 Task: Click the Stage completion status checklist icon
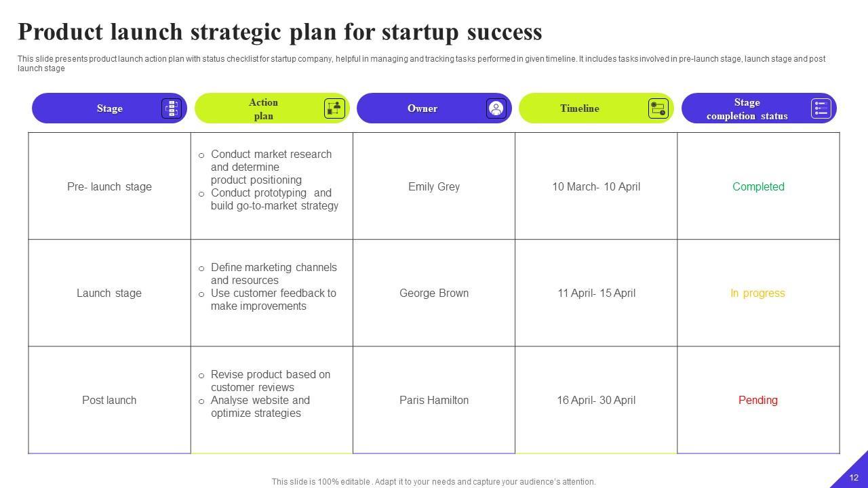pyautogui.click(x=821, y=108)
